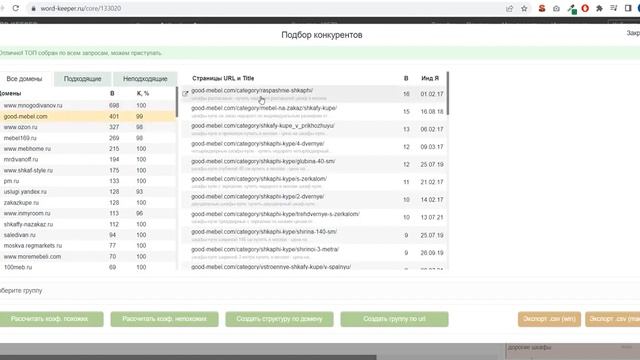Toggle the browser side panel icon

tap(628, 8)
